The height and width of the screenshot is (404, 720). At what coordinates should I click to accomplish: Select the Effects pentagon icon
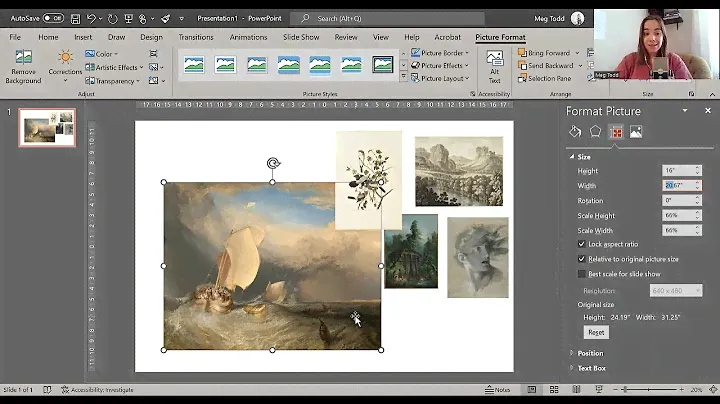595,131
